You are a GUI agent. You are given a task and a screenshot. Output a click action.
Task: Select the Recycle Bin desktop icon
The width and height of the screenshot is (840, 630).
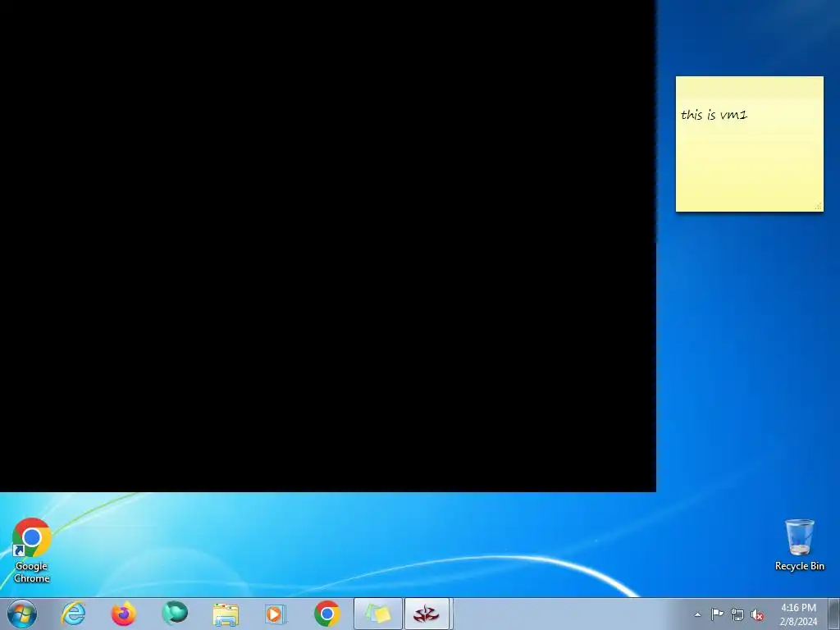point(799,545)
